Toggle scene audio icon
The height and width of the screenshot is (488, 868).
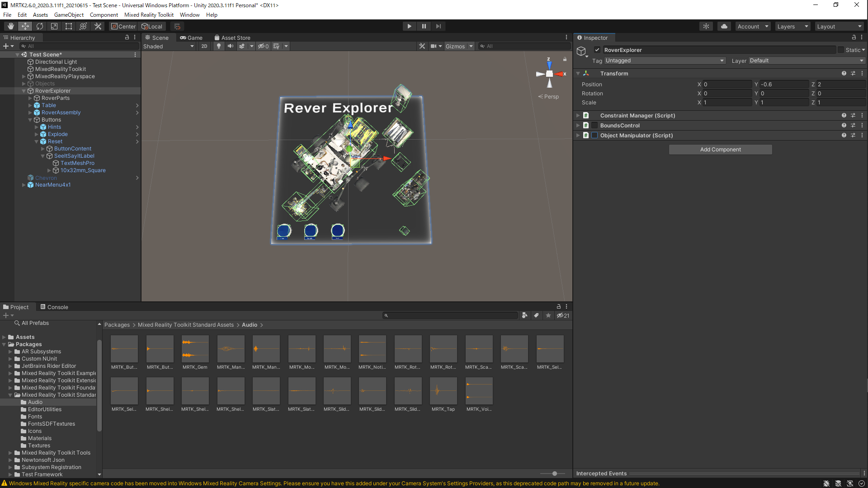[x=231, y=46]
